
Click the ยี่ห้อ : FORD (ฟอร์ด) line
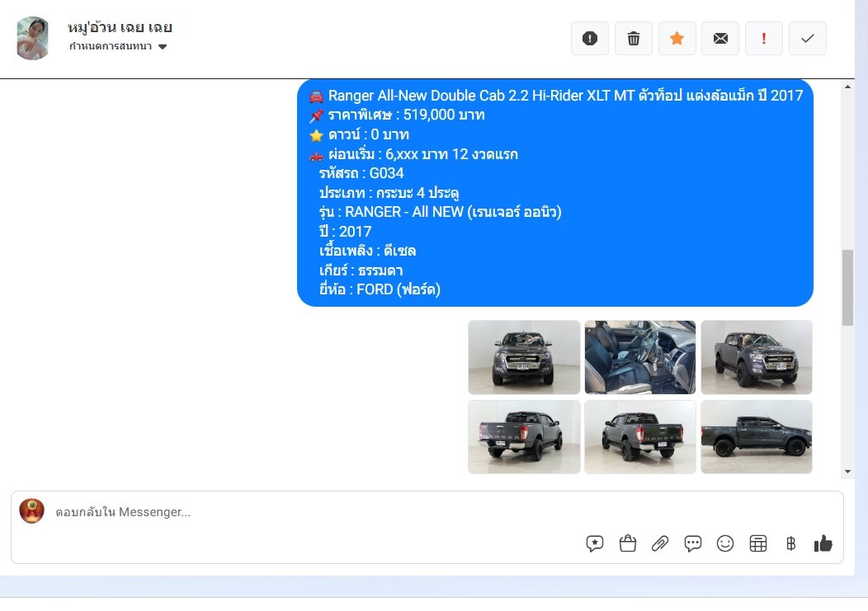pos(380,289)
